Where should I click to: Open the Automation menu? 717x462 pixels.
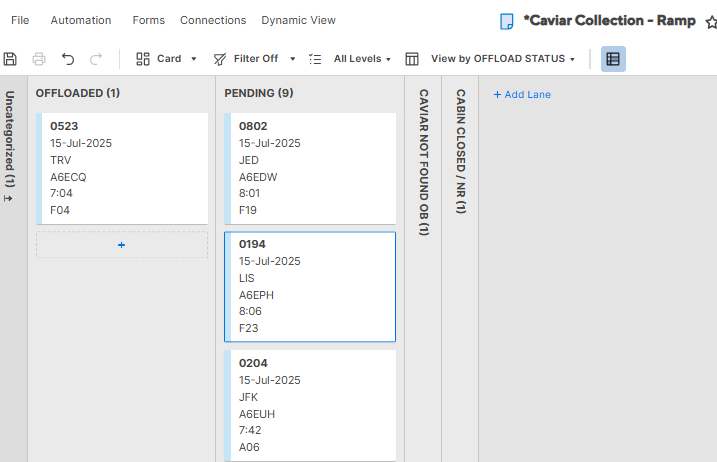click(81, 20)
